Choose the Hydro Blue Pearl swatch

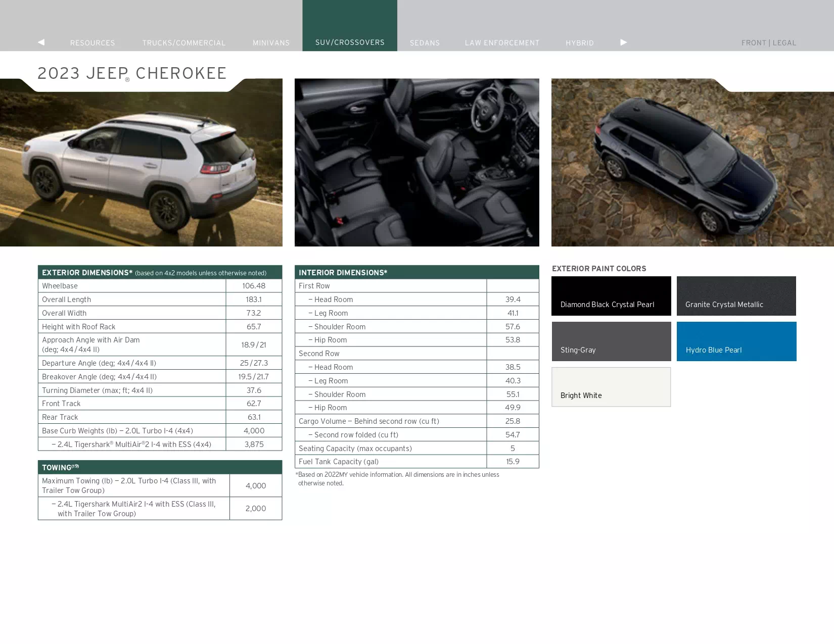pyautogui.click(x=736, y=341)
